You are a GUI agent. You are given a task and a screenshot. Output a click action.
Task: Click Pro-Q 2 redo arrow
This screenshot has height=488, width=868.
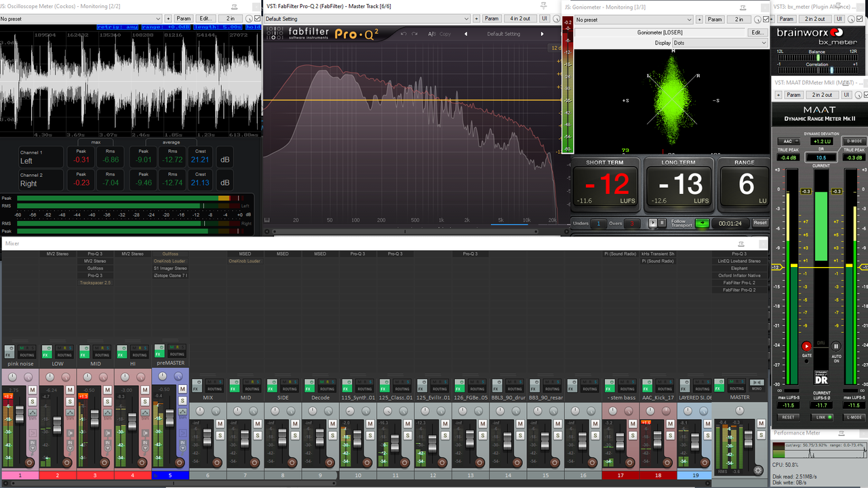point(415,34)
